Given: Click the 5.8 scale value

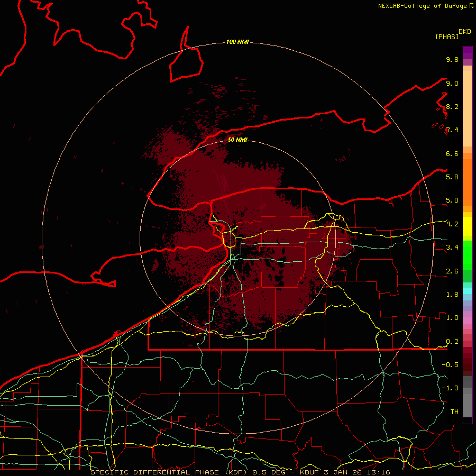Looking at the screenshot, I should pos(452,177).
